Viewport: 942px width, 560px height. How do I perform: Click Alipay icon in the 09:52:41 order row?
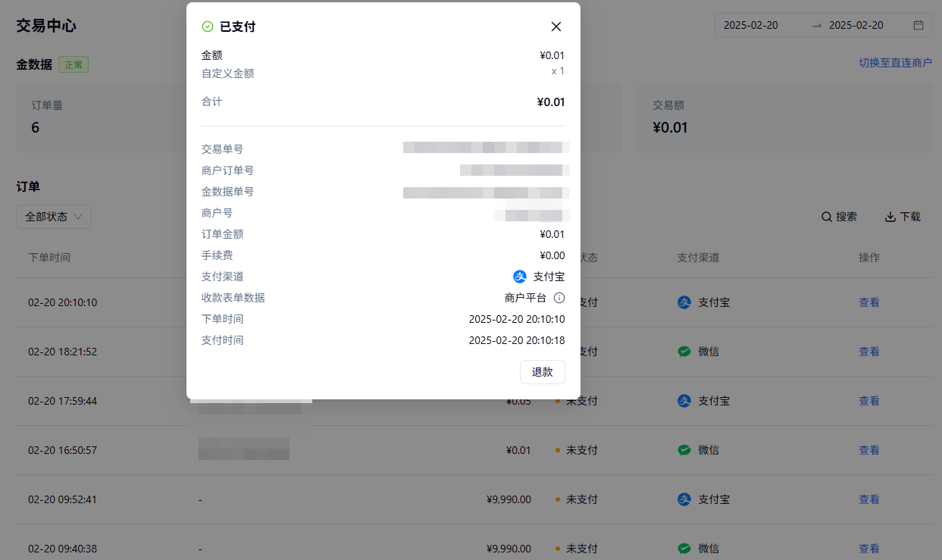click(x=684, y=499)
